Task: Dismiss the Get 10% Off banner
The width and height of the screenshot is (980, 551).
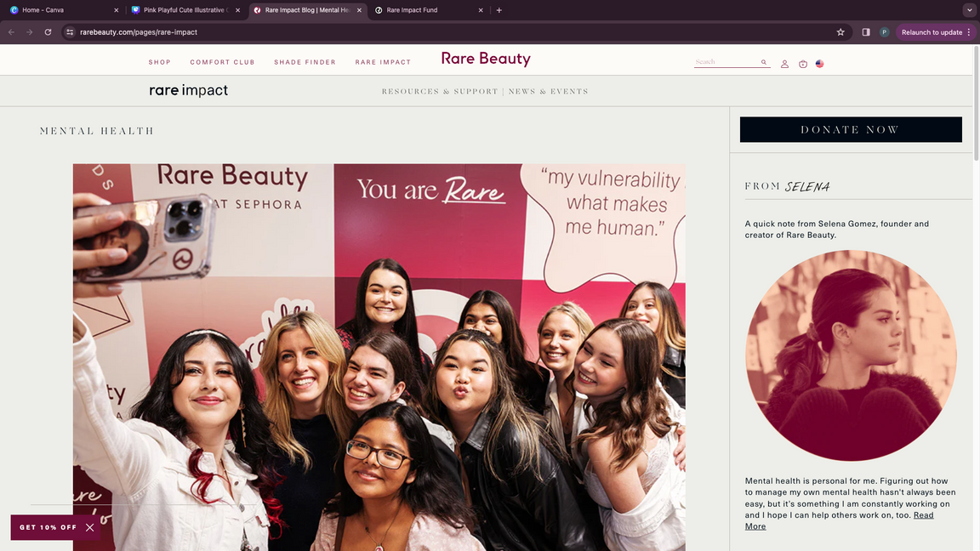Action: click(89, 527)
